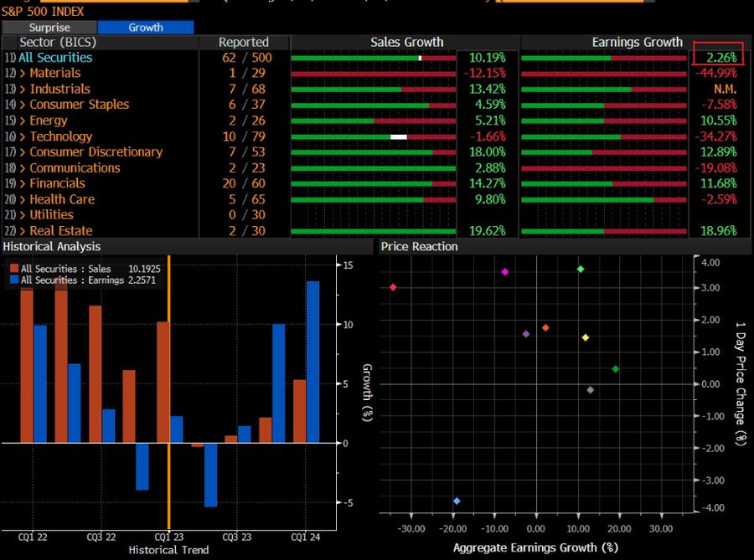Click the gray diamond in Price Reaction
The image size is (754, 560).
[x=591, y=390]
